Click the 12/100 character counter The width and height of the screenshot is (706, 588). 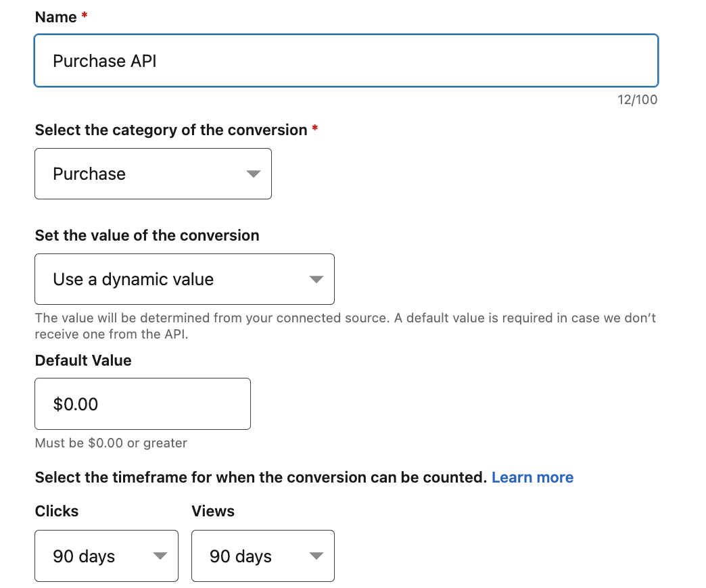coord(637,100)
